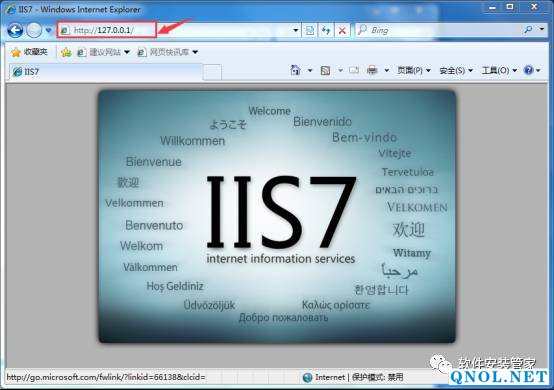This screenshot has width=554, height=390.
Task: Click the Print icon
Action: [x=372, y=70]
